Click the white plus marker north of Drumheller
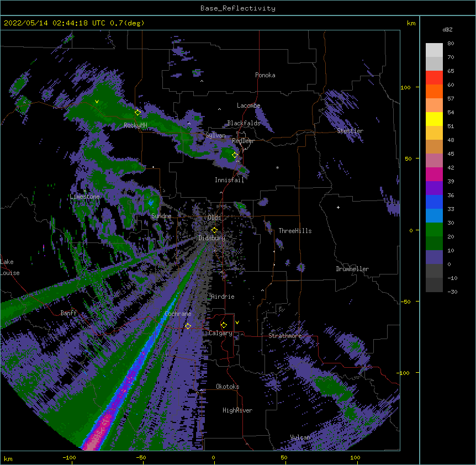Image resolution: width=476 pixels, height=465 pixels. click(x=338, y=207)
